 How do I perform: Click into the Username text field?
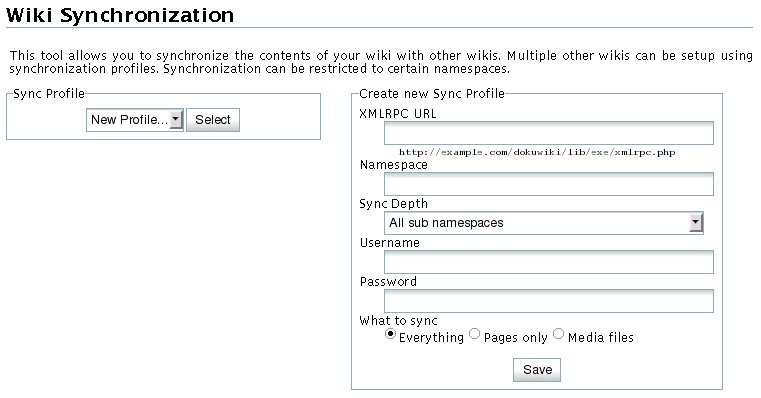click(548, 262)
